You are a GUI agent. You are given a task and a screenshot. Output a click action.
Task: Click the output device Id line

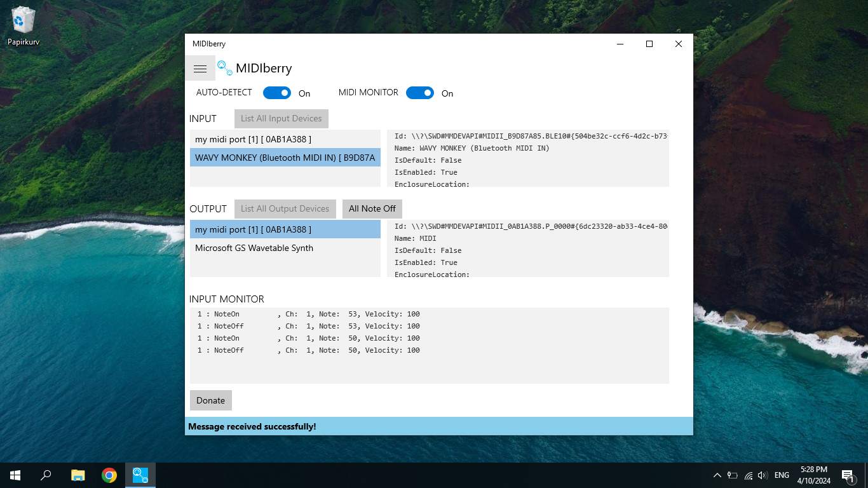(x=531, y=226)
